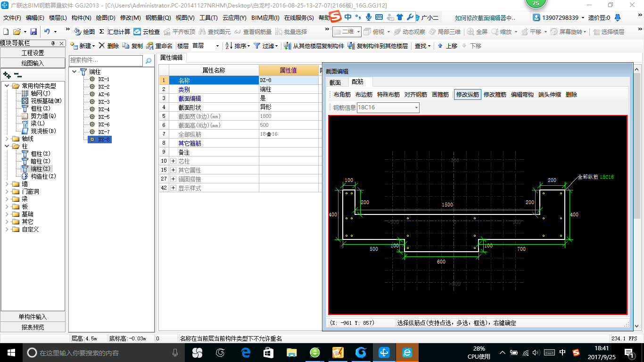
Task: Click 画箍筋 button
Action: pos(440,95)
